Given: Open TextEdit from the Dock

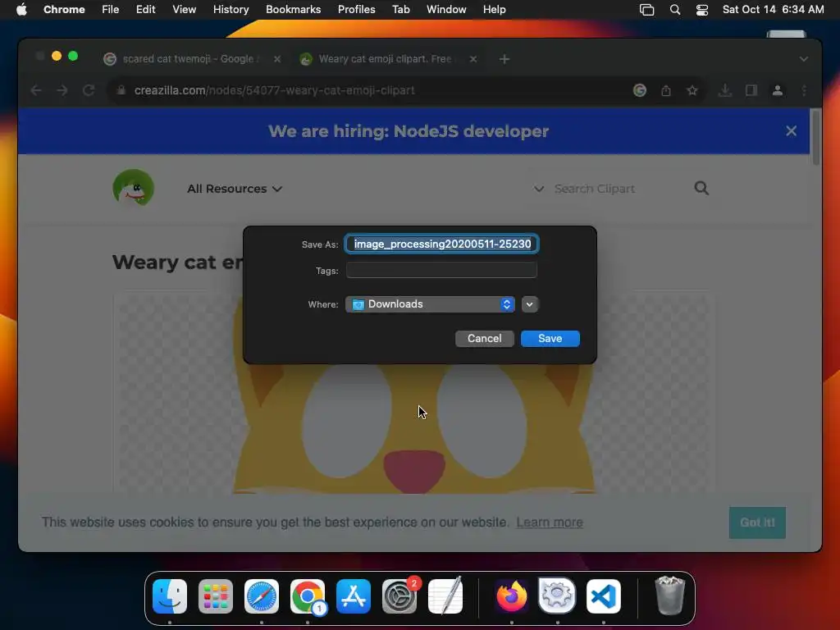Looking at the screenshot, I should coord(445,596).
